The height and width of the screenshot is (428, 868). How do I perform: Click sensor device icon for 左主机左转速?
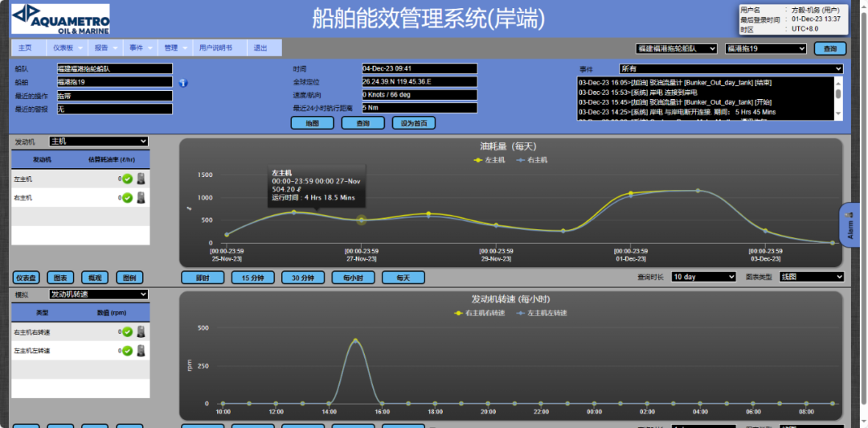(141, 351)
